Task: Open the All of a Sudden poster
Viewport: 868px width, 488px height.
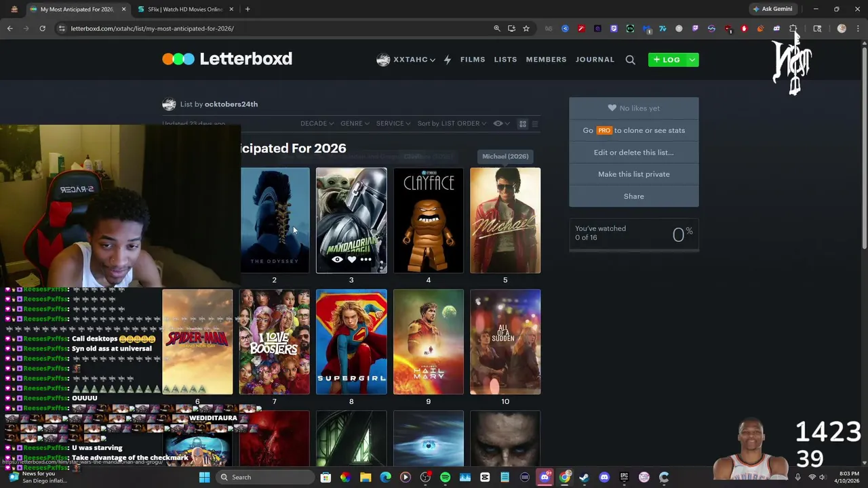Action: (x=505, y=342)
